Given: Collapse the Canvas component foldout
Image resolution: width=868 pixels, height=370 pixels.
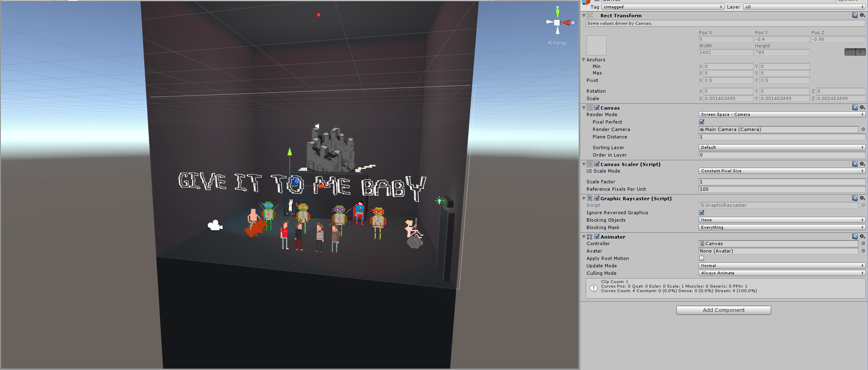Looking at the screenshot, I should coord(584,108).
